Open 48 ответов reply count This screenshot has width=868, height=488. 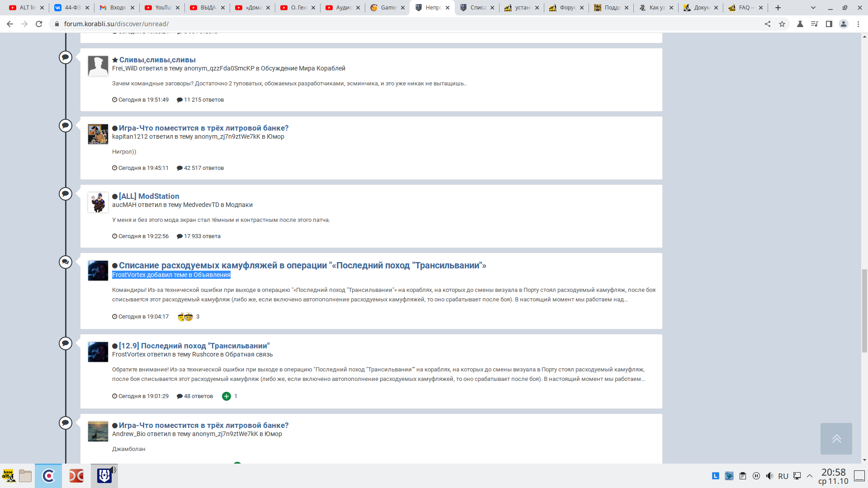pos(195,396)
